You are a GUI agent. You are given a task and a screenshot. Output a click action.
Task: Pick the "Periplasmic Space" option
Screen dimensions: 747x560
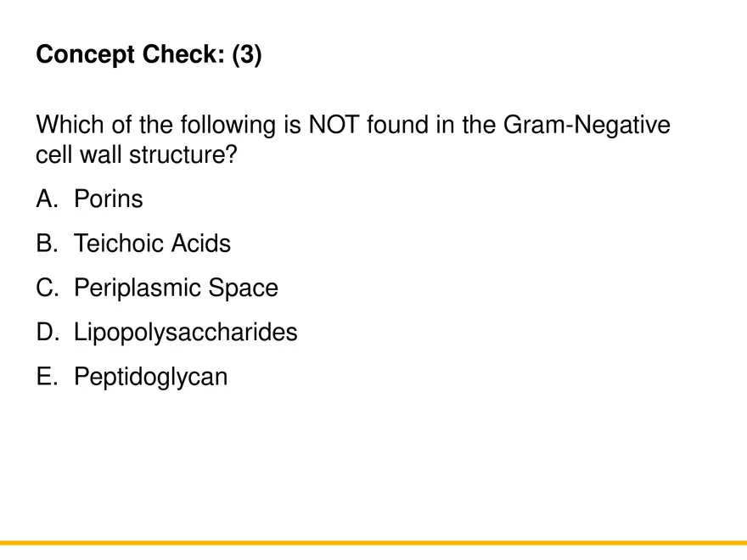click(x=176, y=288)
